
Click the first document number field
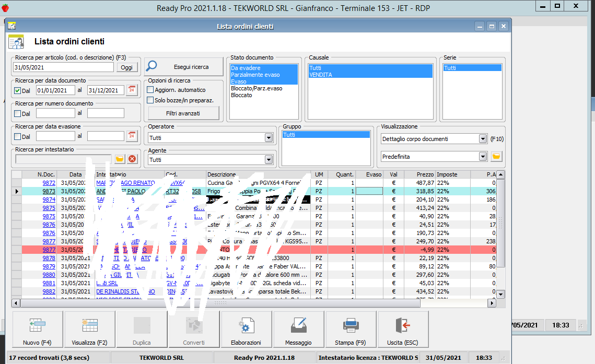[55, 113]
